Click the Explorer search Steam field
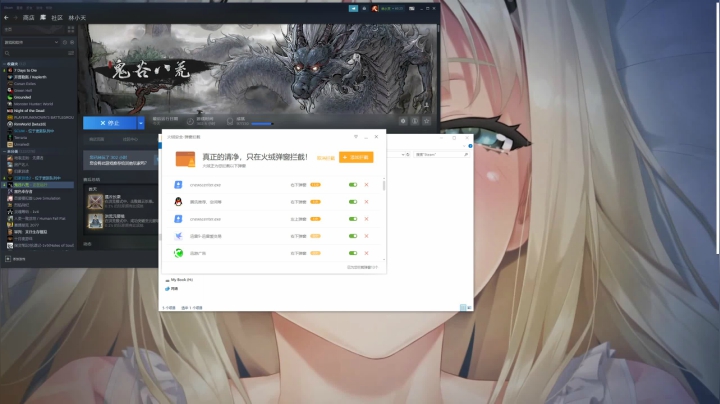This screenshot has height=404, width=720. (441, 155)
